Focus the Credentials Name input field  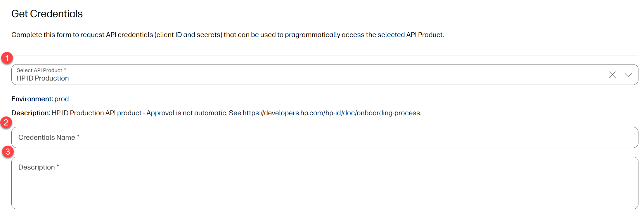click(x=325, y=137)
